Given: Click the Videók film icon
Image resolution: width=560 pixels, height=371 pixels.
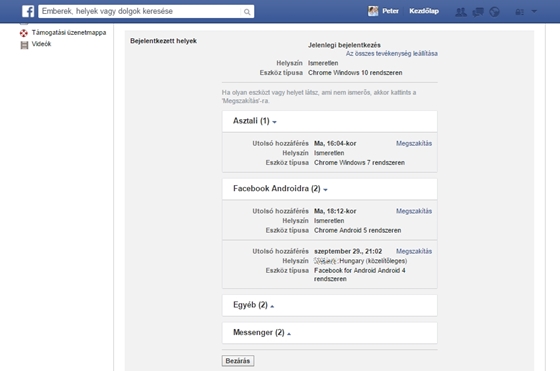Looking at the screenshot, I should pyautogui.click(x=24, y=45).
